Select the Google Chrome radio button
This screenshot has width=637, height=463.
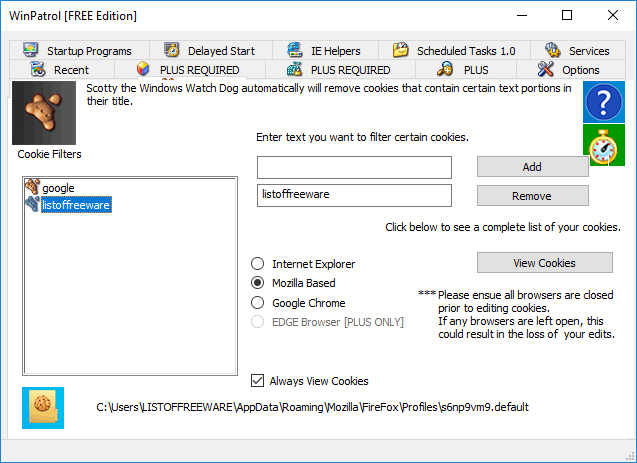tap(258, 303)
